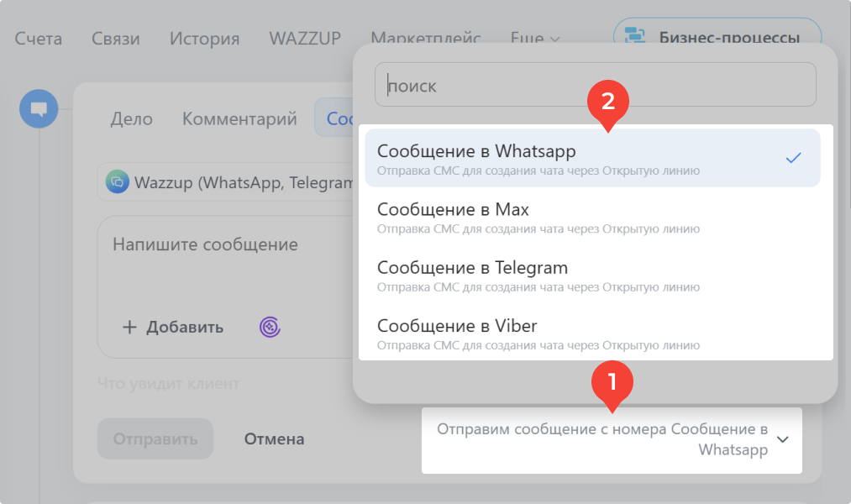
Task: Click the plus icon beside Добавить
Action: click(x=130, y=327)
